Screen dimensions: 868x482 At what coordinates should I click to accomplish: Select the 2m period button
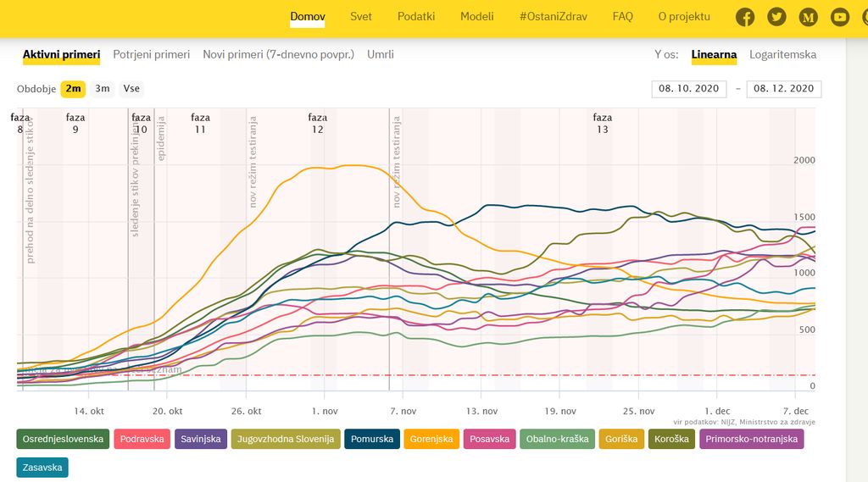tap(74, 88)
